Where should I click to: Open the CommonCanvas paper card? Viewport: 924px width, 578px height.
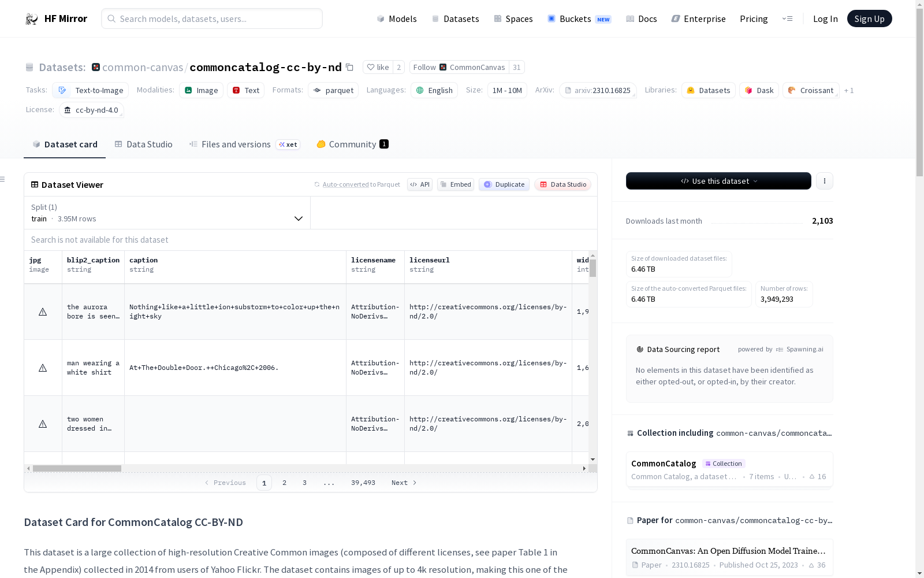[x=729, y=557]
